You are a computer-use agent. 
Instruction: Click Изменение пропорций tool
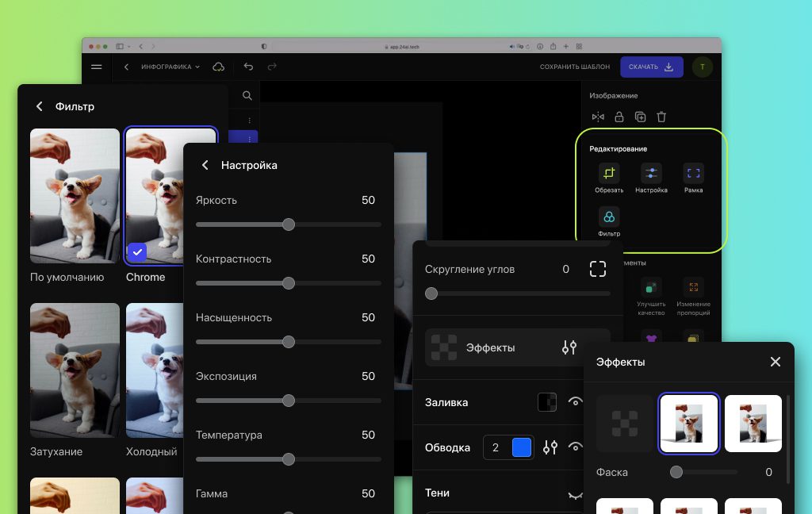[x=693, y=297]
